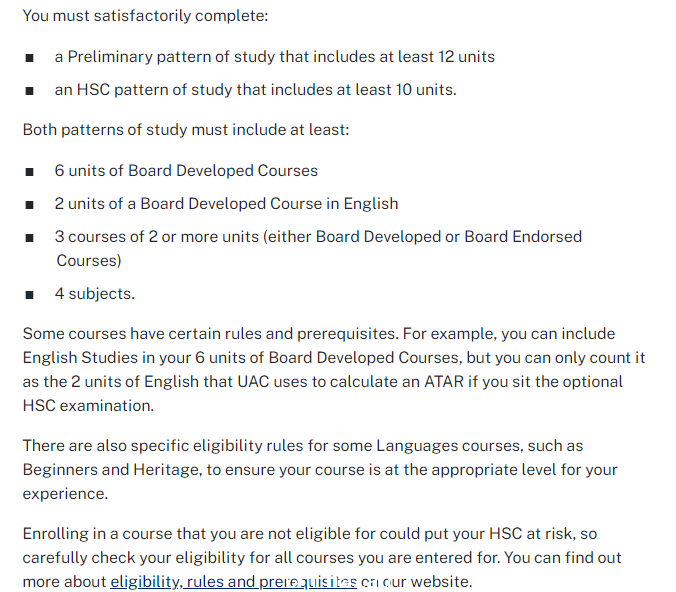Click the bullet next to 2 units English item
676x592 pixels.
pyautogui.click(x=29, y=205)
